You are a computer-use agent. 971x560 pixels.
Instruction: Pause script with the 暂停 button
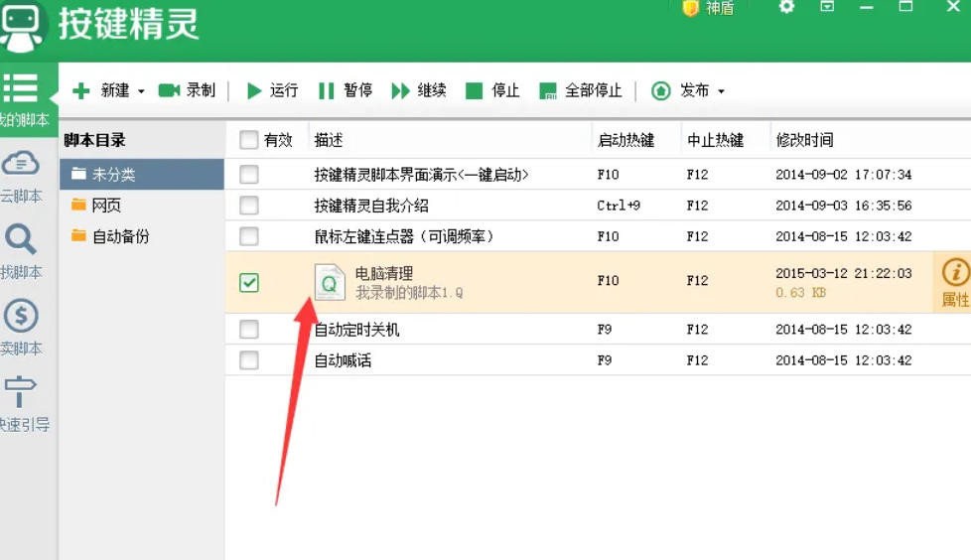pos(326,90)
